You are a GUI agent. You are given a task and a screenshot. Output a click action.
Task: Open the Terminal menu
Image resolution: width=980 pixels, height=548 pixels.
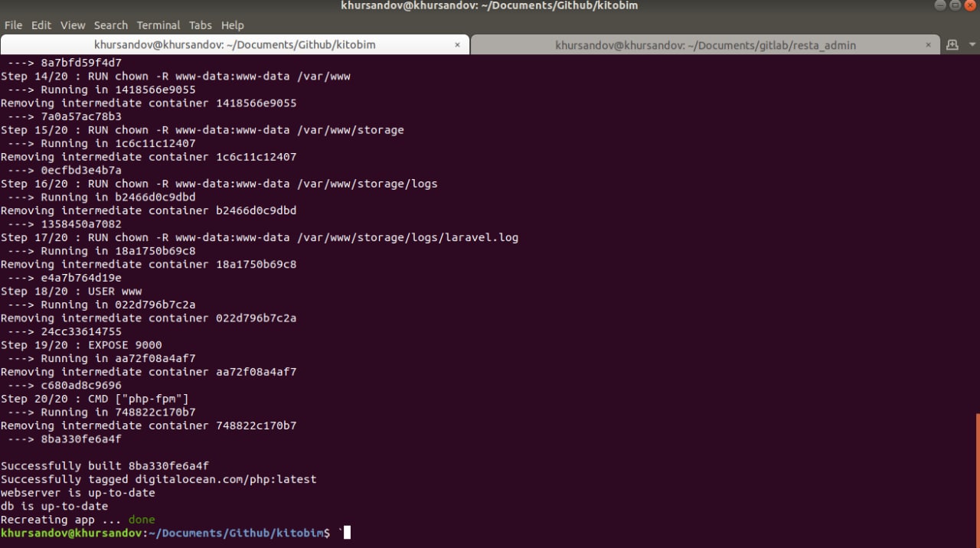[x=158, y=25]
